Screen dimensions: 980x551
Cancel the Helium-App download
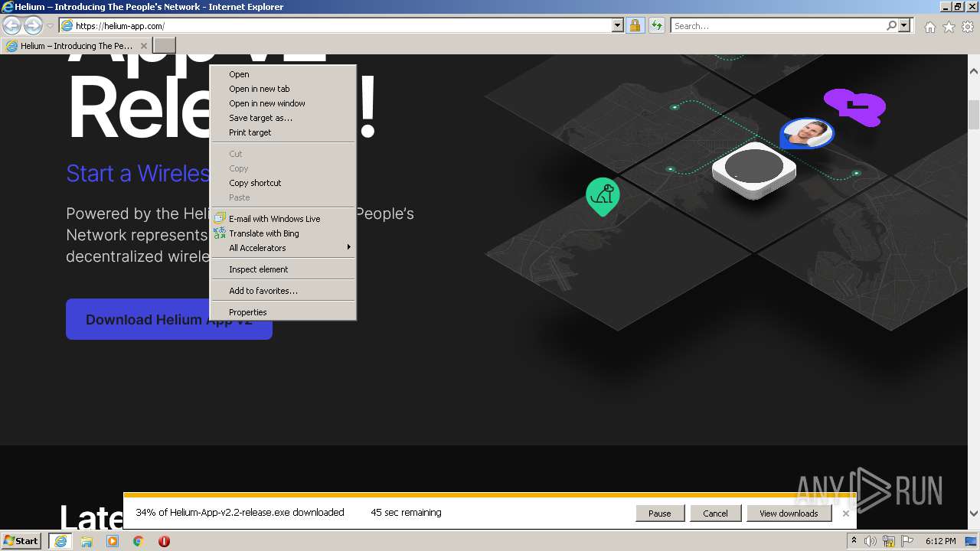click(715, 514)
